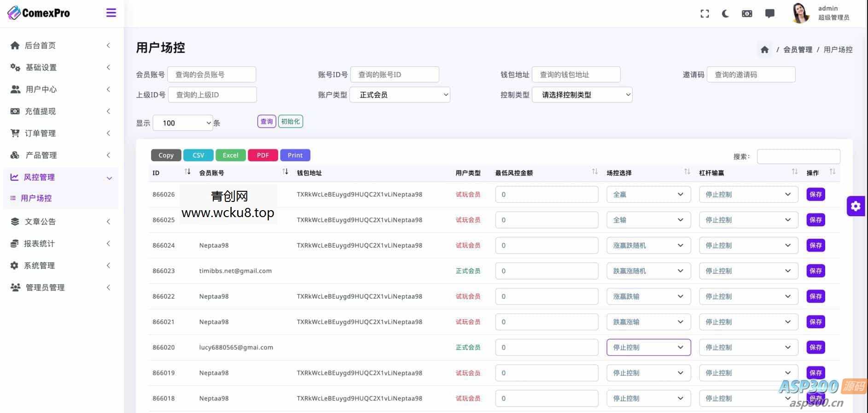This screenshot has height=413, width=868.
Task: Click the 系统管理 gear icon
Action: [15, 265]
